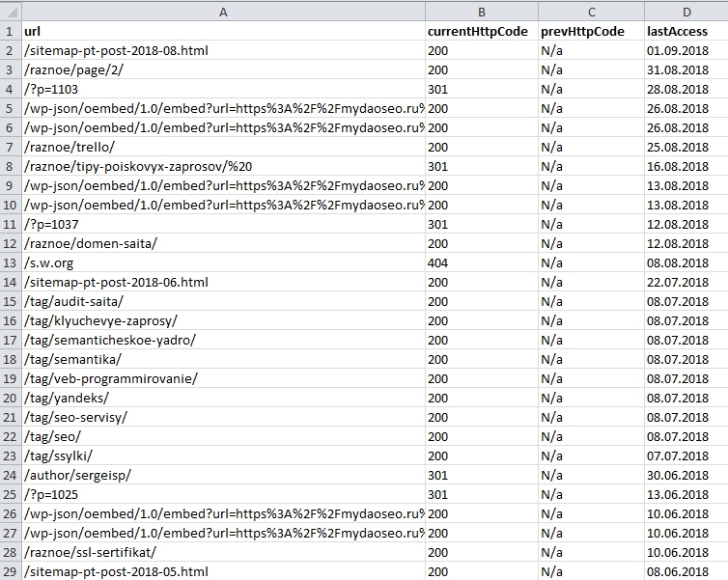Click the 404 status code cell
This screenshot has width=728, height=580.
pos(482,263)
